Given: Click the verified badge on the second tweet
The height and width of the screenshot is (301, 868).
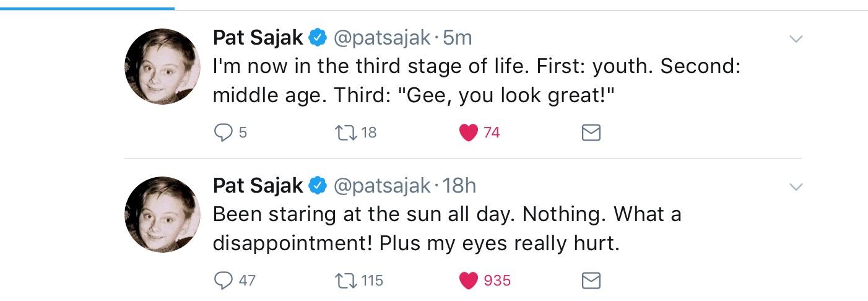Looking at the screenshot, I should (318, 186).
